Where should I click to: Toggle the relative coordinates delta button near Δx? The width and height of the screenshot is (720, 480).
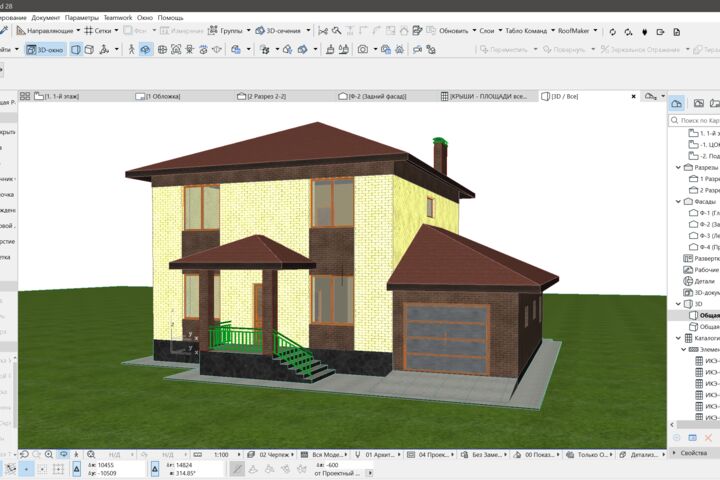point(77,469)
